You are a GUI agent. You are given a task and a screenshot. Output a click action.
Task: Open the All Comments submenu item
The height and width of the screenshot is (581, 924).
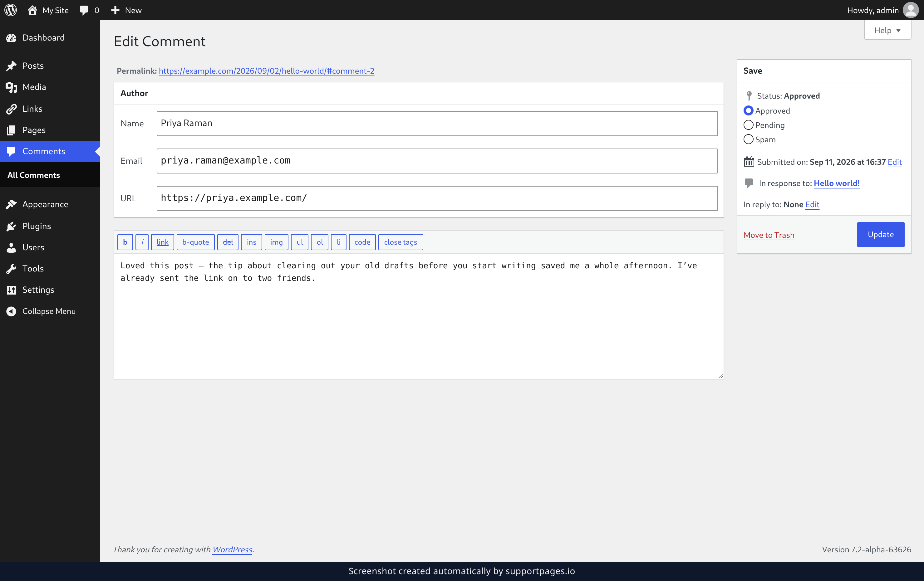pyautogui.click(x=34, y=175)
